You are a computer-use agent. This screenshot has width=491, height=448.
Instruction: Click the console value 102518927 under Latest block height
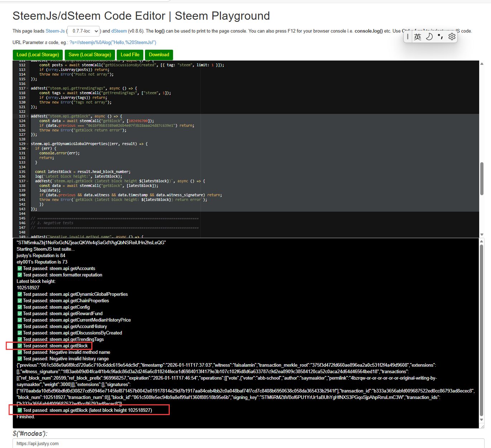click(x=28, y=288)
